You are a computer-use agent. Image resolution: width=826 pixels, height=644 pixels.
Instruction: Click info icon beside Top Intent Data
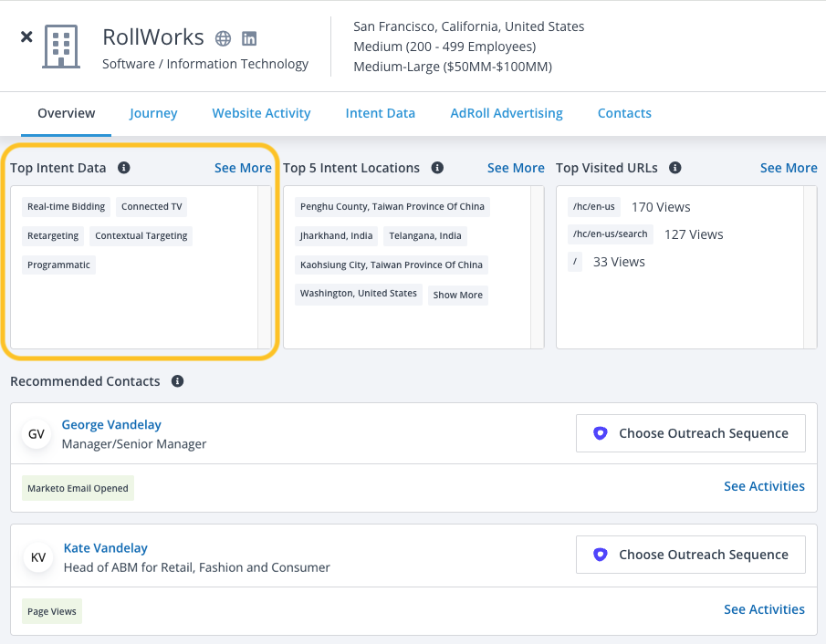pyautogui.click(x=124, y=168)
